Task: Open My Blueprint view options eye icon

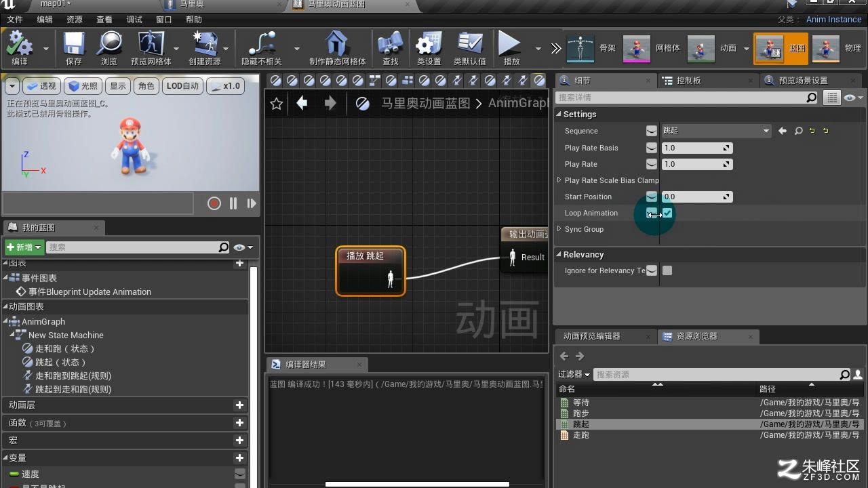Action: (242, 247)
